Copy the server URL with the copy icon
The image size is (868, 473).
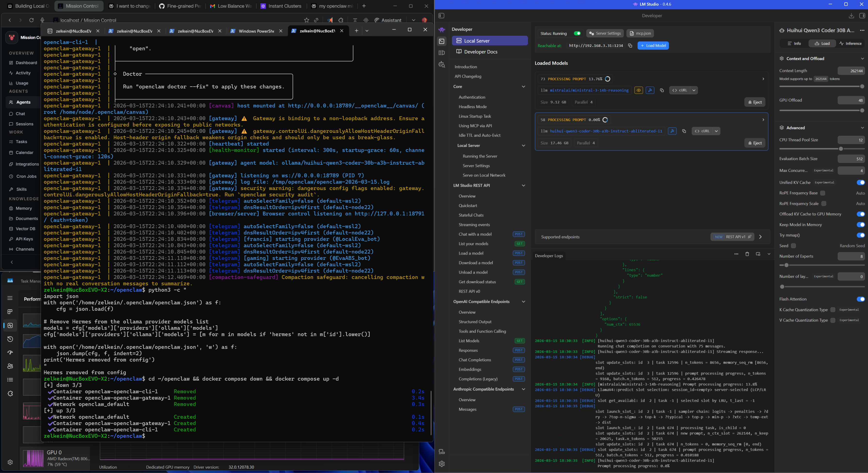click(x=630, y=46)
